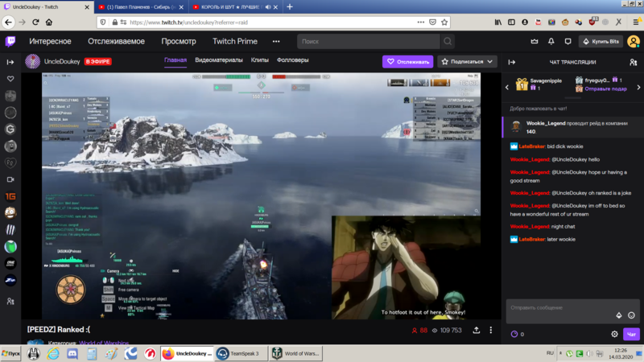Click the JoJo picture-in-picture video overlay
Image resolution: width=644 pixels, height=362 pixels.
pos(407,268)
